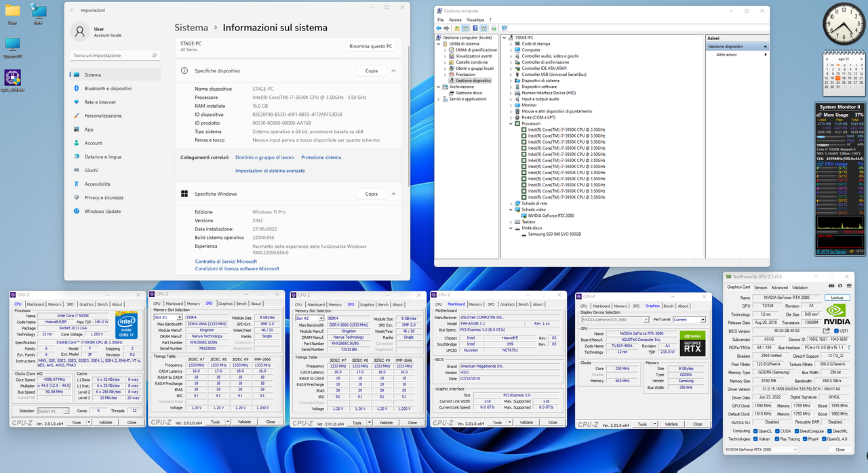Screen dimensions: 868x473
Task: Expand Schede di rete in device tree
Action: tap(511, 203)
